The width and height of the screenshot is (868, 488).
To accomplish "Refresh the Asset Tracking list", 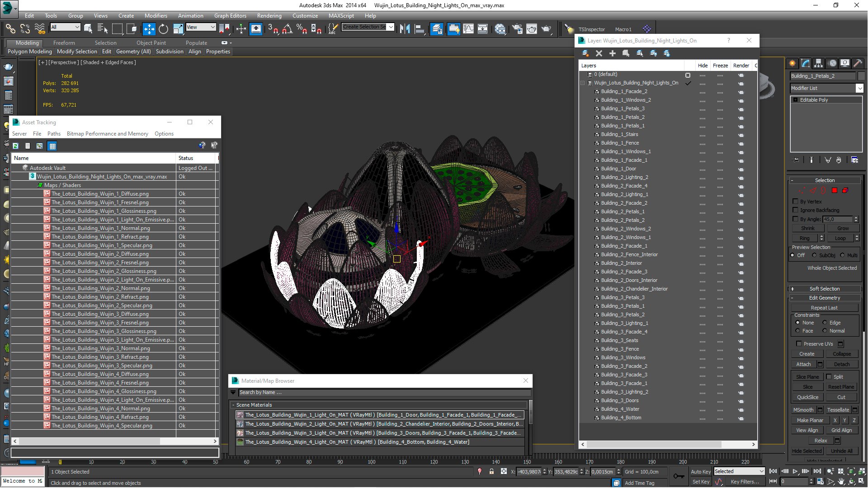I will coord(15,146).
